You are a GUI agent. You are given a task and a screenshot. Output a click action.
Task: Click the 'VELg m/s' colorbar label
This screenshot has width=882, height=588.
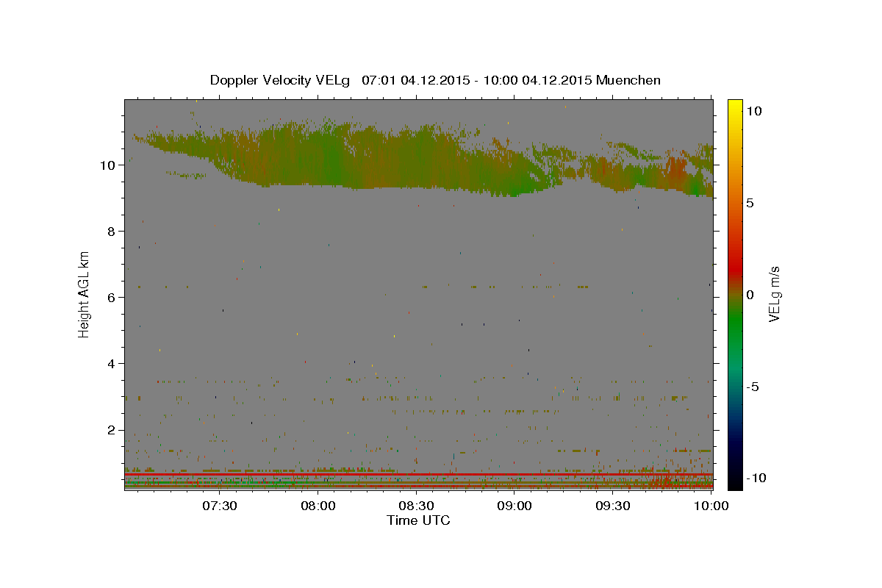click(774, 295)
